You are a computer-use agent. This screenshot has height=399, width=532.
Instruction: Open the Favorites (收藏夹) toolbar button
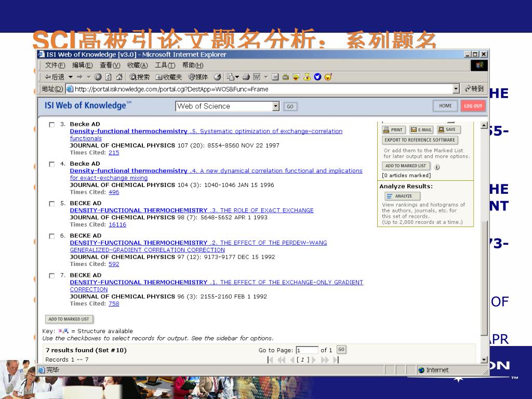click(169, 77)
